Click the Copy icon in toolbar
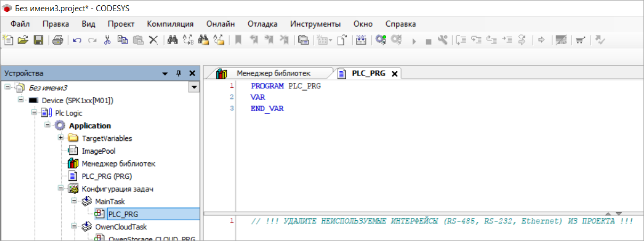This screenshot has width=644, height=241. click(x=123, y=40)
